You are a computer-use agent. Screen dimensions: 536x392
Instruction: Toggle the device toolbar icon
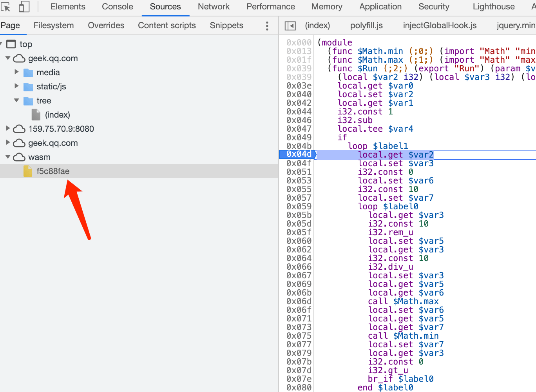[x=24, y=7]
